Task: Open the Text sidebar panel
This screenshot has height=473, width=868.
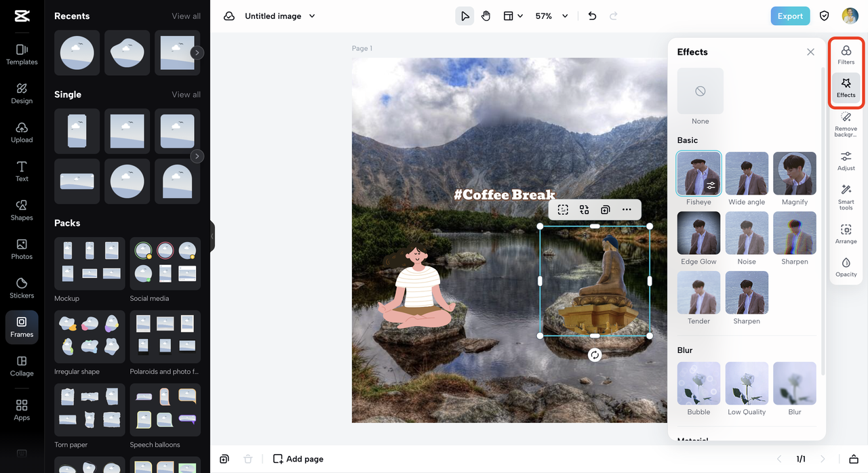Action: (x=22, y=171)
